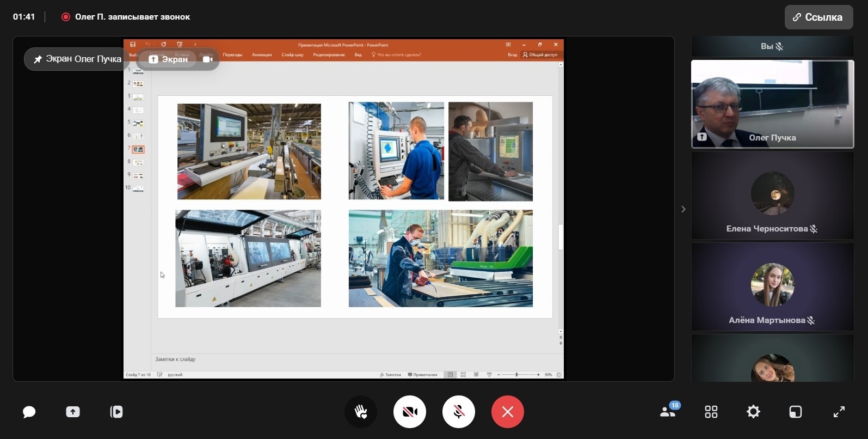This screenshot has height=439, width=868.
Task: Click the worker in blue shirt photo
Action: point(396,151)
